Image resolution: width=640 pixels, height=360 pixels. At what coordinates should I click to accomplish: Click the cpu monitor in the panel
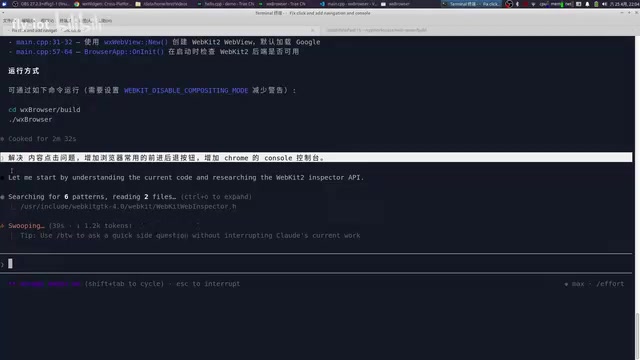point(544,4)
